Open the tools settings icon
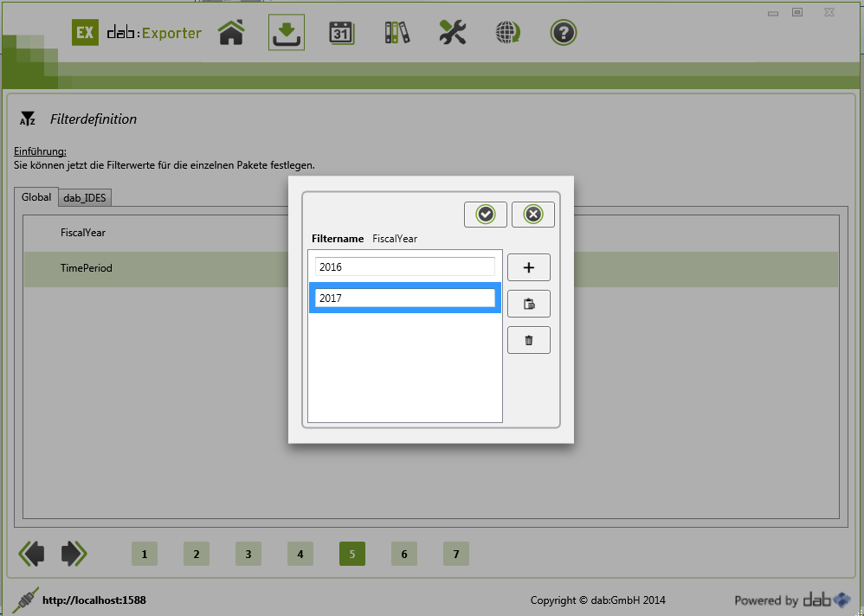Viewport: 864px width, 616px height. coord(453,33)
